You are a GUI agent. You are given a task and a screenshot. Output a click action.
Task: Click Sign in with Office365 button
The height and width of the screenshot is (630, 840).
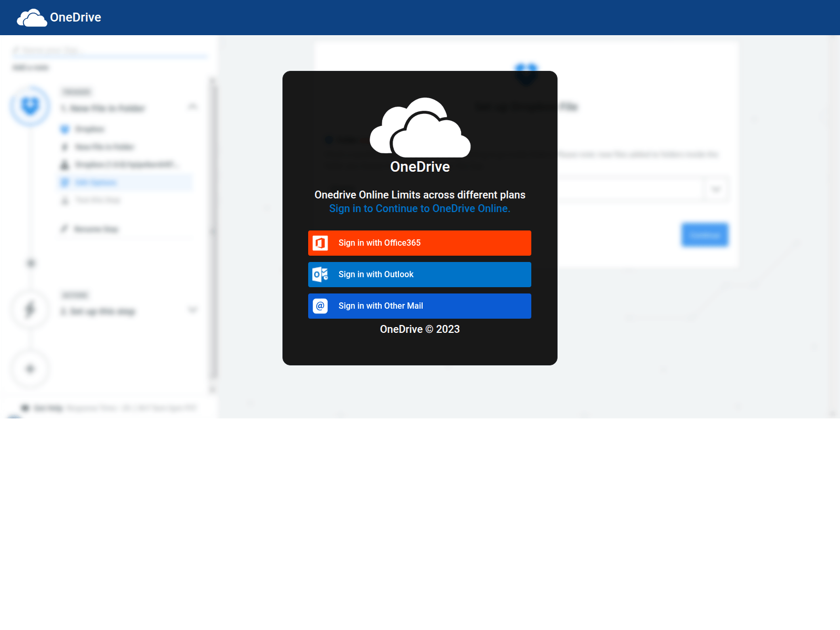click(419, 243)
